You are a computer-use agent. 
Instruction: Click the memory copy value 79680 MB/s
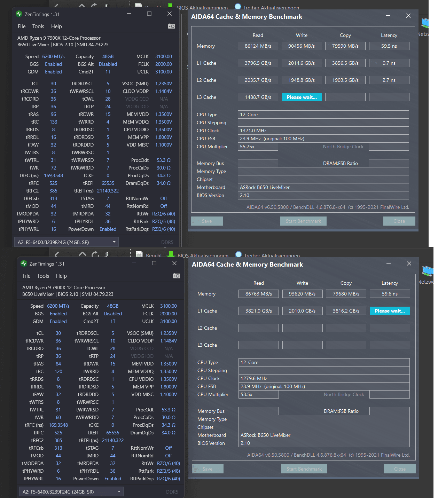point(346,294)
